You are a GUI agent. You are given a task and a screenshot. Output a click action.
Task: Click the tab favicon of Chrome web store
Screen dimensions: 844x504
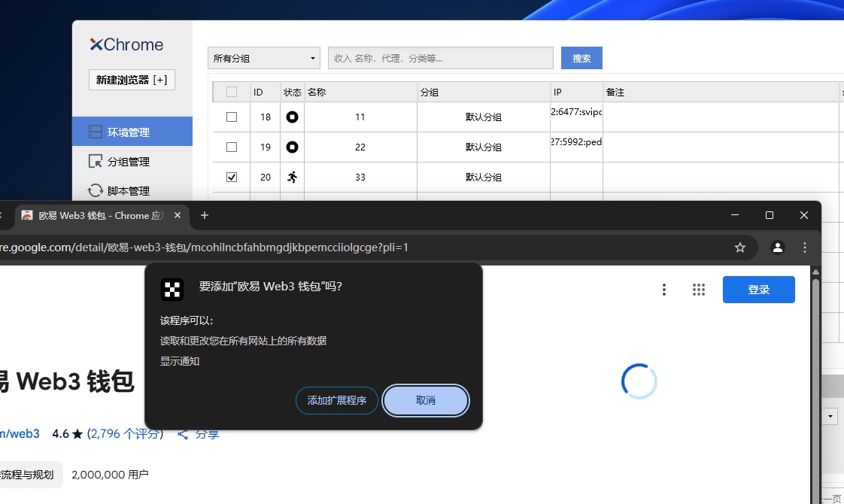[27, 215]
